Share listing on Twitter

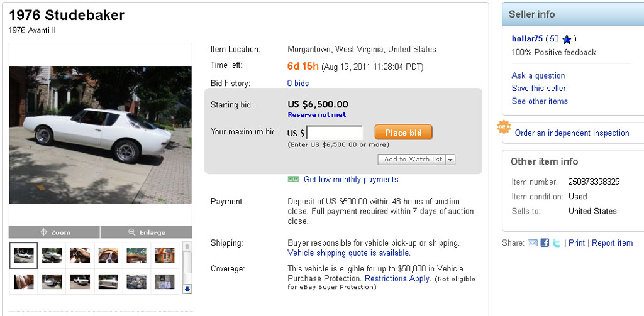[557, 243]
